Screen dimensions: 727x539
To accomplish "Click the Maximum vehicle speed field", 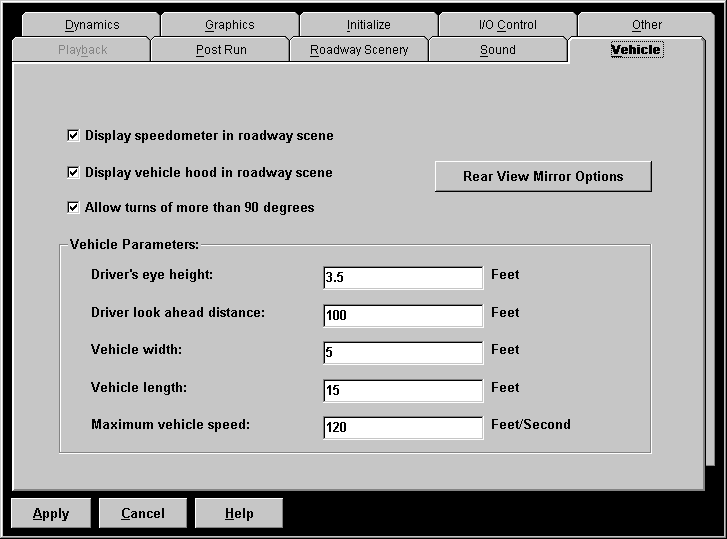I will pos(403,428).
